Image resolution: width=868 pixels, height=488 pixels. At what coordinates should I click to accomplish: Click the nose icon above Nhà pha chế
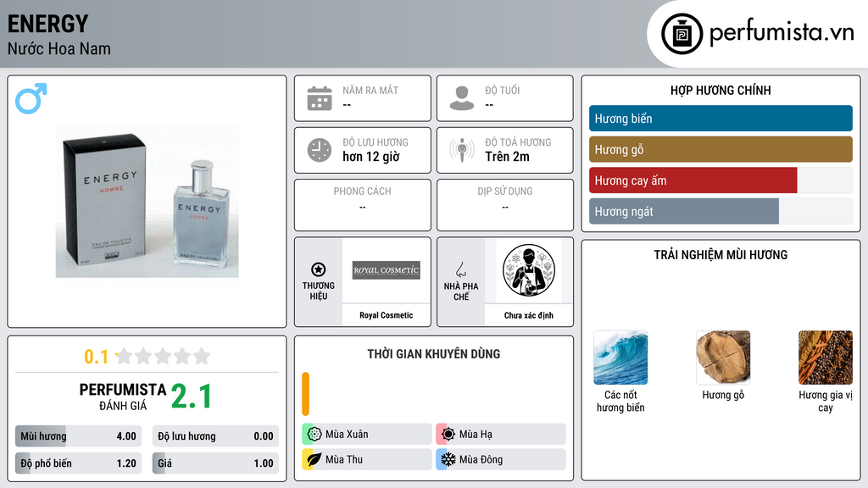460,269
